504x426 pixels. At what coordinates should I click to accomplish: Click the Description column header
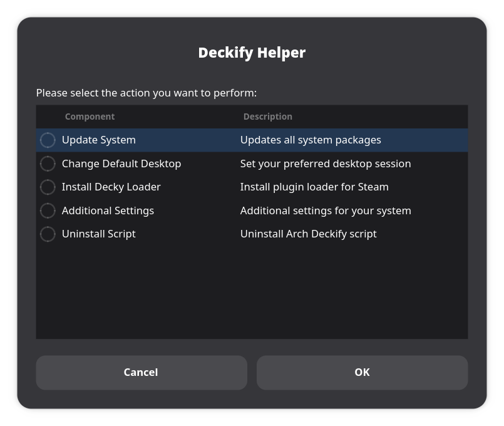[267, 117]
